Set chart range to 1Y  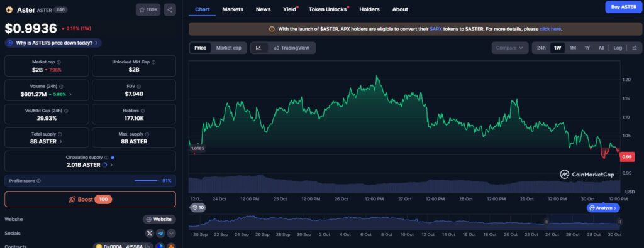pyautogui.click(x=587, y=48)
